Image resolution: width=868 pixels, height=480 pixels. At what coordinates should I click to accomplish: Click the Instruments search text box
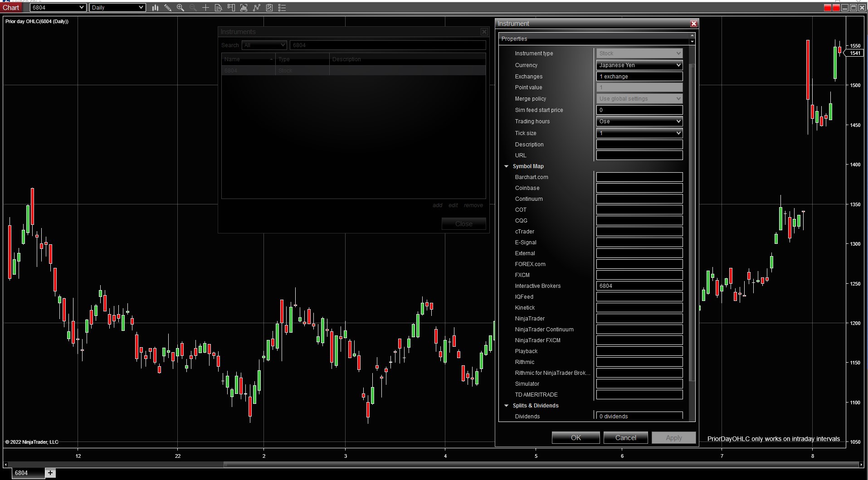(x=388, y=45)
